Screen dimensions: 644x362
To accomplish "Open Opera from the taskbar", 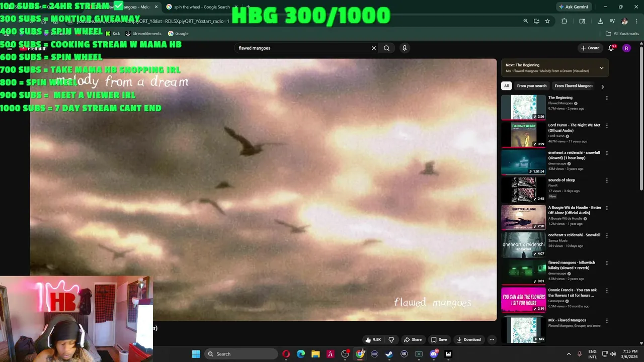I will tap(286, 354).
